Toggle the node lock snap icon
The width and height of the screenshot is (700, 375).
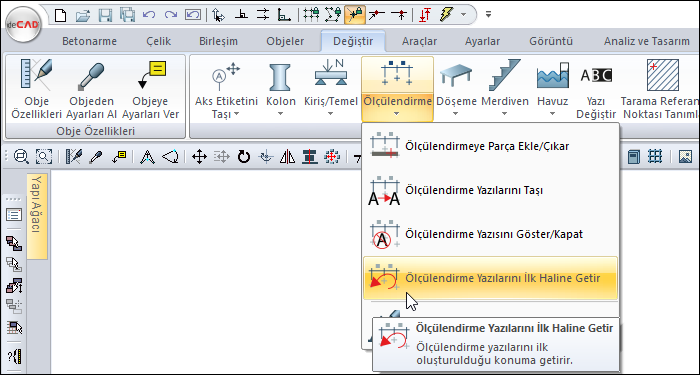(x=333, y=15)
